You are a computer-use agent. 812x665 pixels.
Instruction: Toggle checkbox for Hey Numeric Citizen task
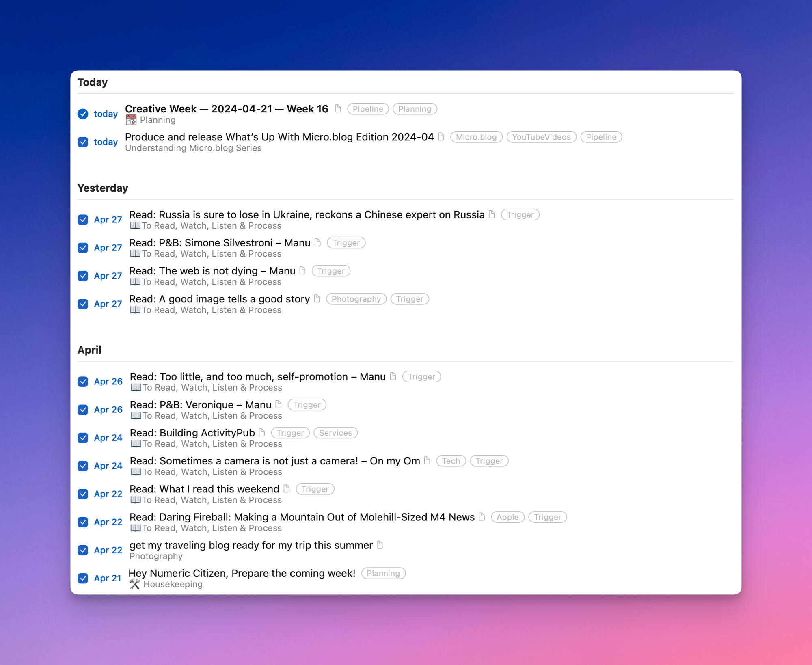[x=83, y=578]
